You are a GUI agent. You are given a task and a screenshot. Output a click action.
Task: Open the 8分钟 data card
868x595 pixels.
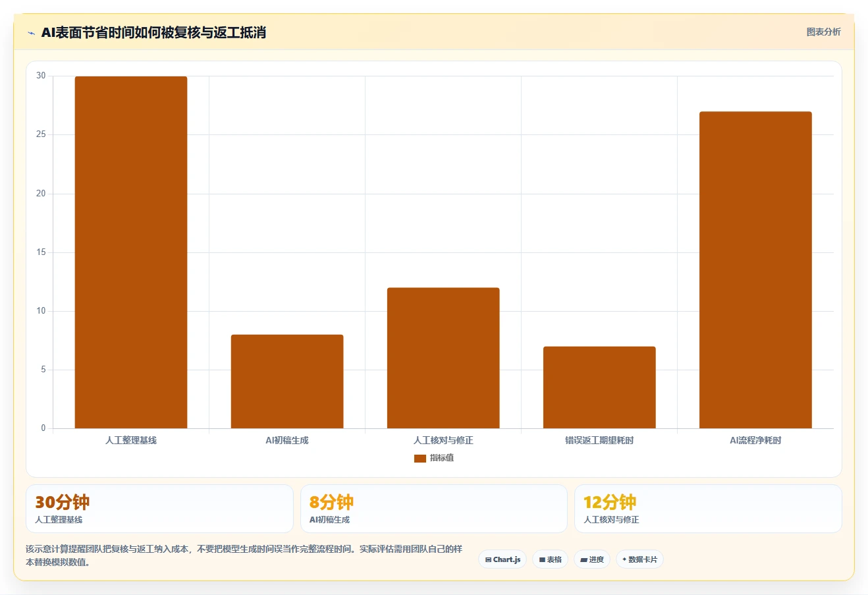click(434, 509)
